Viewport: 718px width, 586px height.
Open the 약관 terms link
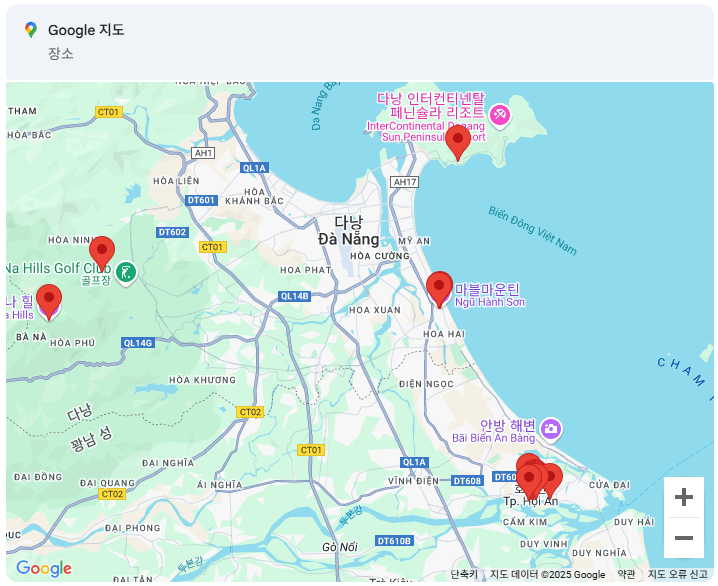(x=626, y=574)
